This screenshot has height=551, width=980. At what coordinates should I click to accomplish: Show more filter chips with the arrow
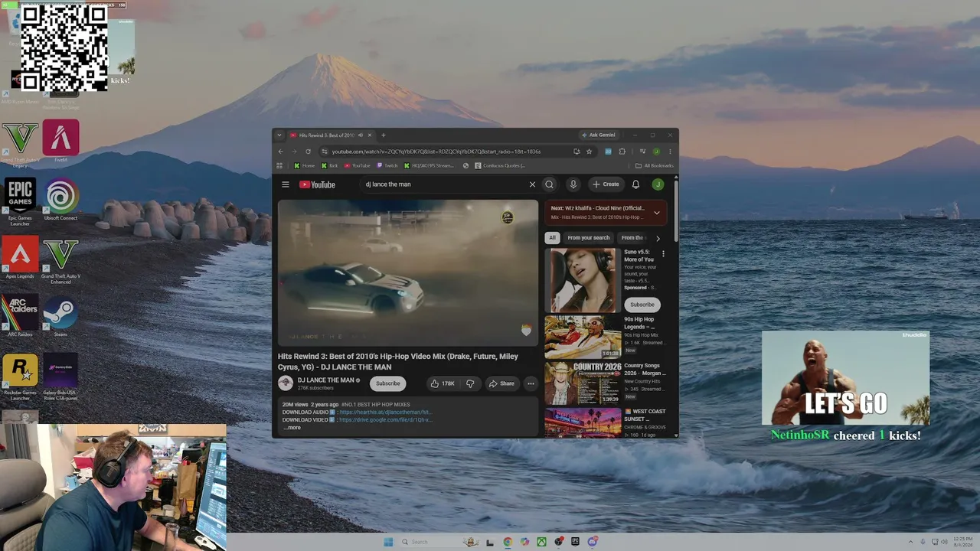657,238
